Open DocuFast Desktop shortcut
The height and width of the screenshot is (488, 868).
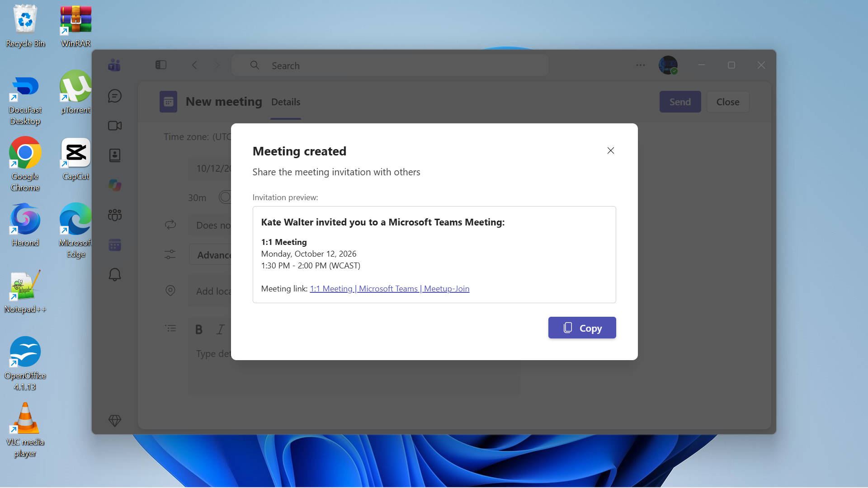25,101
